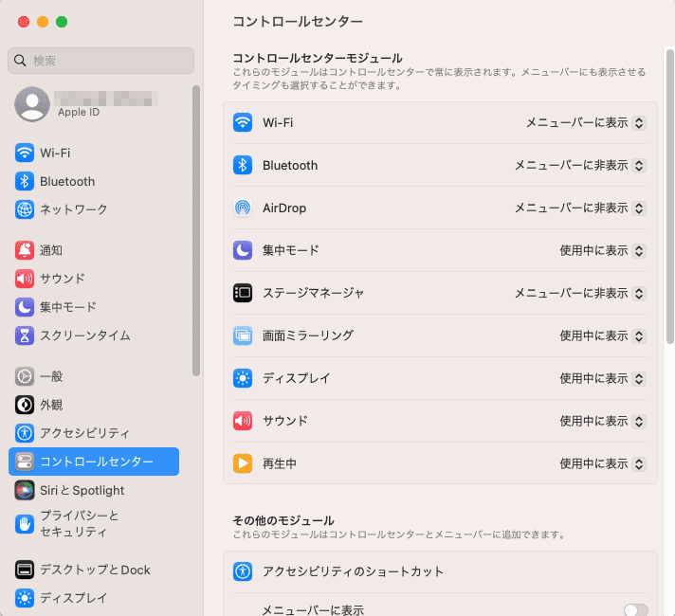This screenshot has width=675, height=616.
Task: Open the 外観 appearance icon
Action: point(25,405)
